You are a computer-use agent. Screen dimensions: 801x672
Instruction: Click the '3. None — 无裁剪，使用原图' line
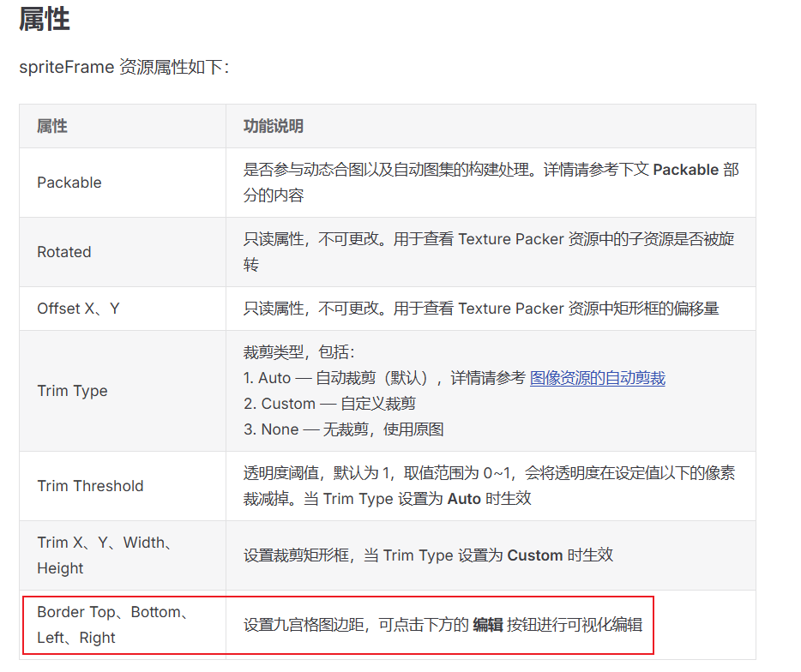343,429
